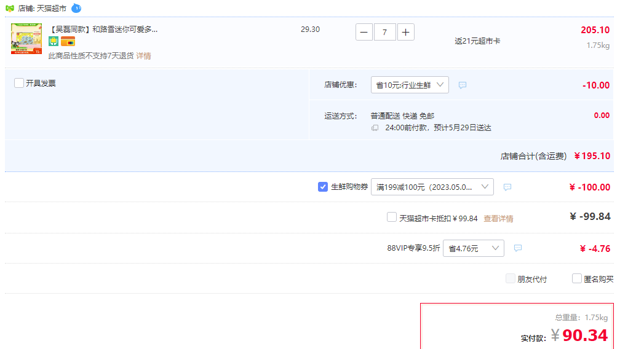The width and height of the screenshot is (644, 349).
Task: Click the comment icon beside the 满199减100元 dropdown
Action: click(507, 187)
